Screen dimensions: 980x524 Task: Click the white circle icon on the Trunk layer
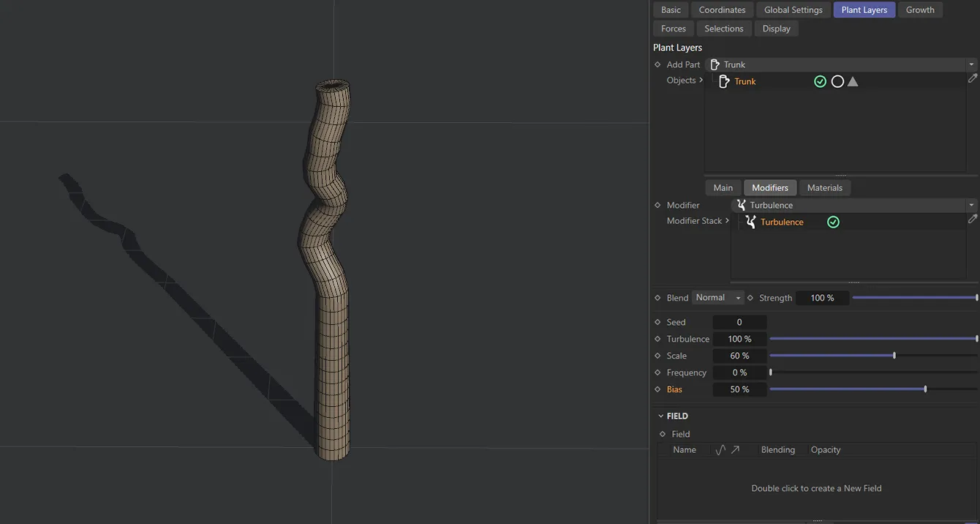[837, 81]
